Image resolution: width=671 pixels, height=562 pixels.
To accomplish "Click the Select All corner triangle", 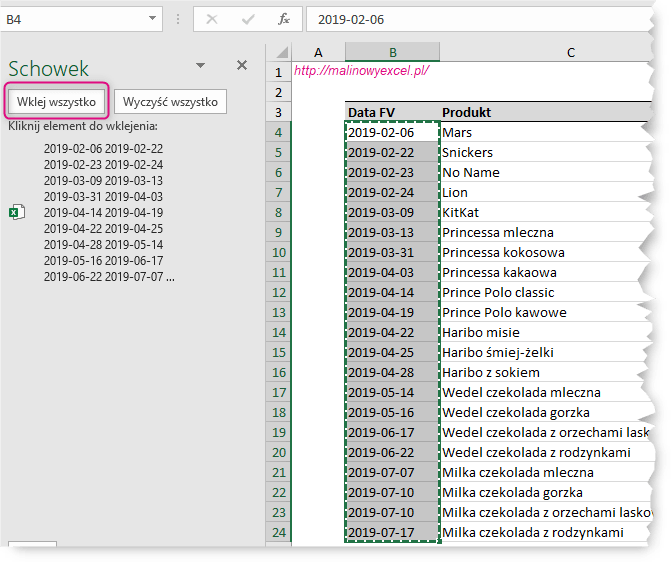I will click(279, 52).
